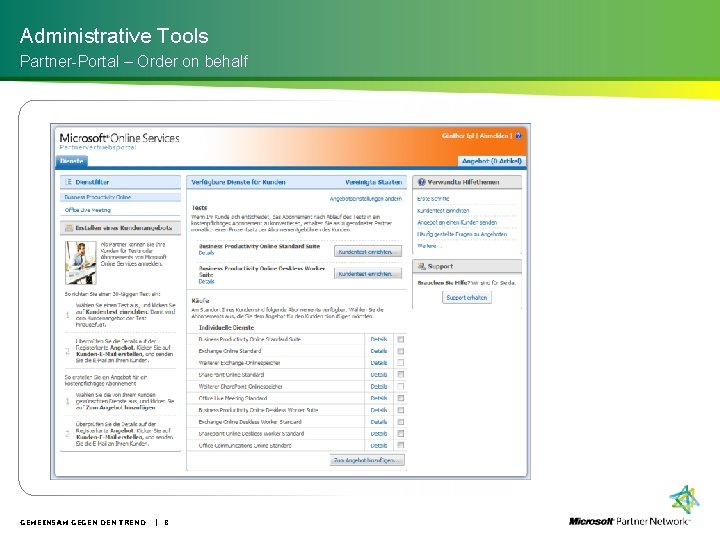Image resolution: width=720 pixels, height=540 pixels.
Task: Tick Exchange Online Deskless Worker Standard checkbox
Action: [x=400, y=422]
